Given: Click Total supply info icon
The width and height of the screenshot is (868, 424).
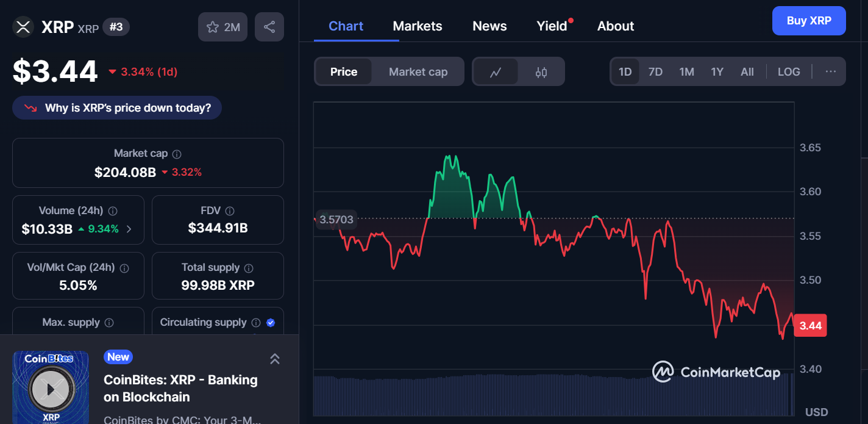Looking at the screenshot, I should tap(249, 268).
